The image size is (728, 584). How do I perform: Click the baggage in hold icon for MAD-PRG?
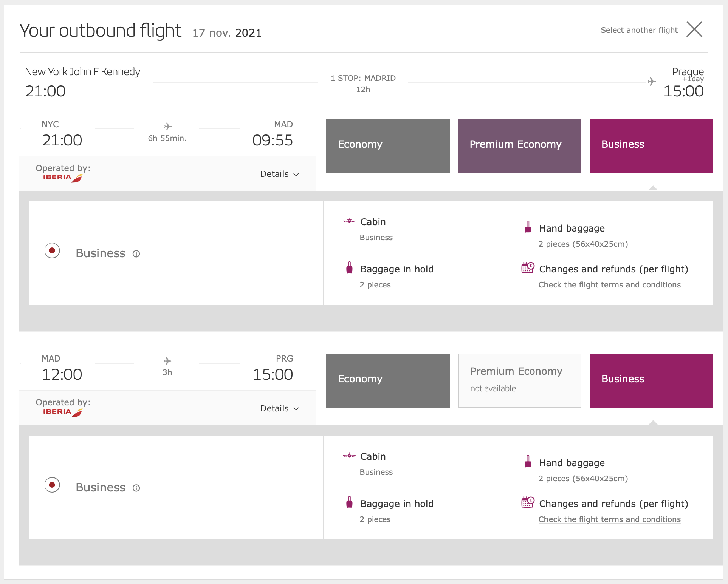click(350, 504)
